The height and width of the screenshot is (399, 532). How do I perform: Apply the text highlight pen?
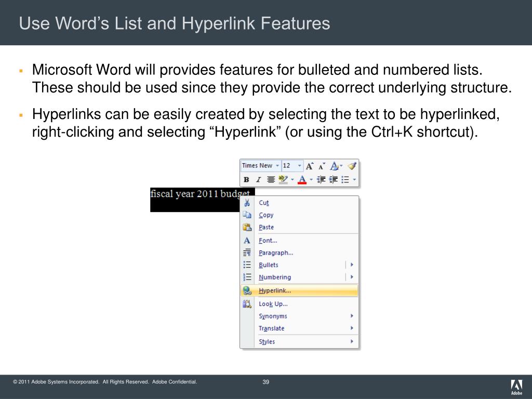click(x=283, y=180)
